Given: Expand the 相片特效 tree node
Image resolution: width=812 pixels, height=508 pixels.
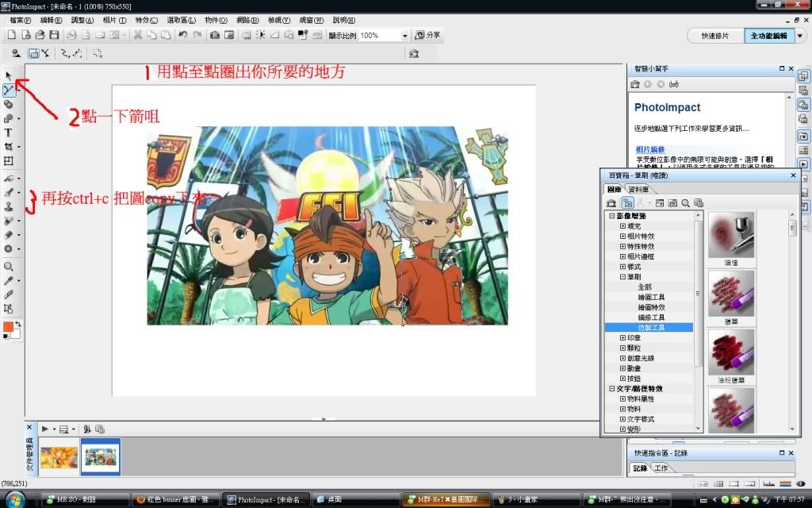Looking at the screenshot, I should [x=623, y=236].
